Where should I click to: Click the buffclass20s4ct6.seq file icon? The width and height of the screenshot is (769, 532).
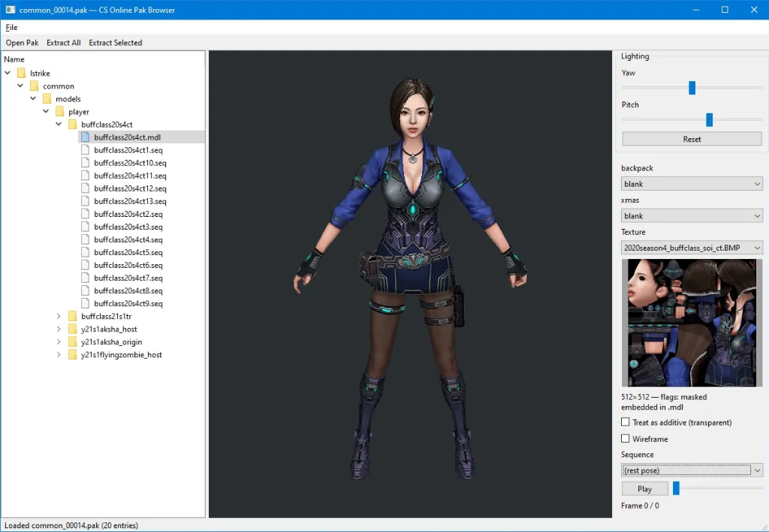[85, 265]
